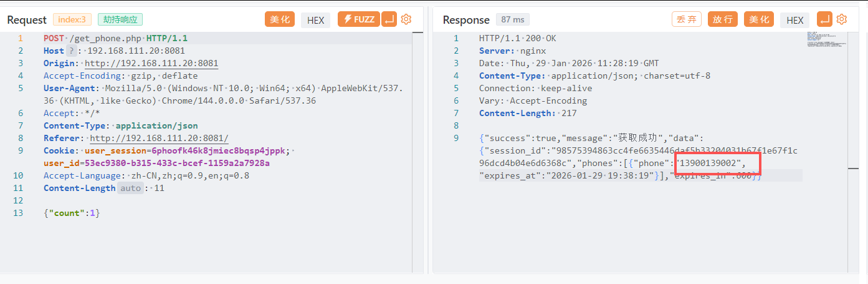This screenshot has height=284, width=868.
Task: Open the Origin URL link
Action: 151,63
